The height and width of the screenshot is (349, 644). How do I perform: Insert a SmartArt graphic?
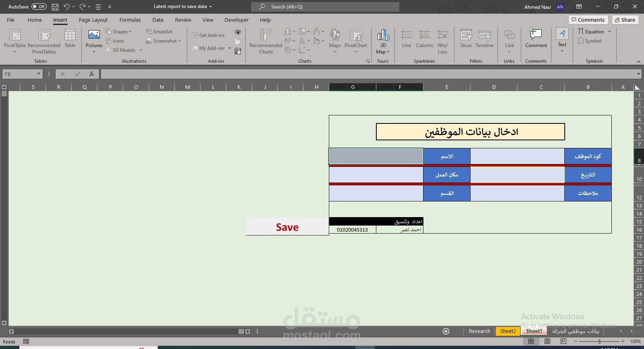pos(159,32)
